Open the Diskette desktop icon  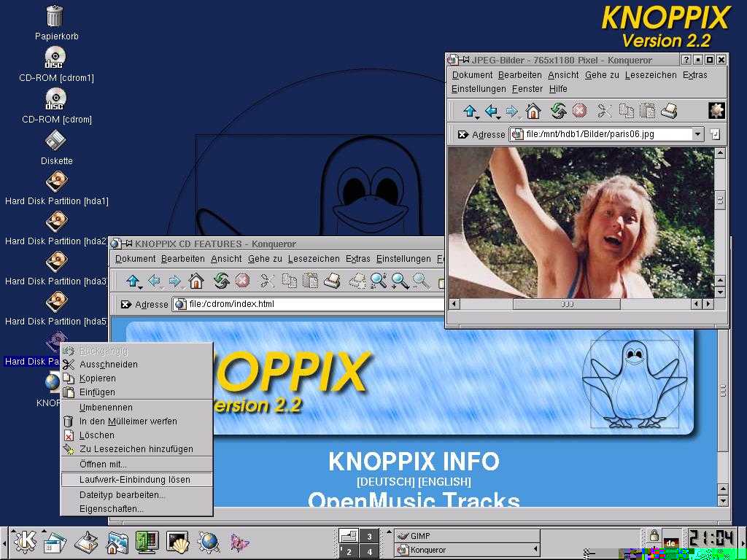55,140
